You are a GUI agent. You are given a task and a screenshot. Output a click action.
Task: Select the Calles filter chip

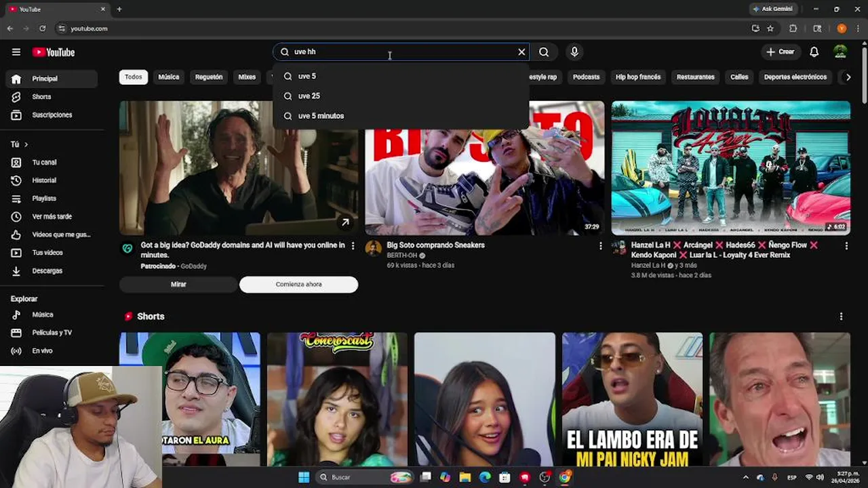pos(739,77)
